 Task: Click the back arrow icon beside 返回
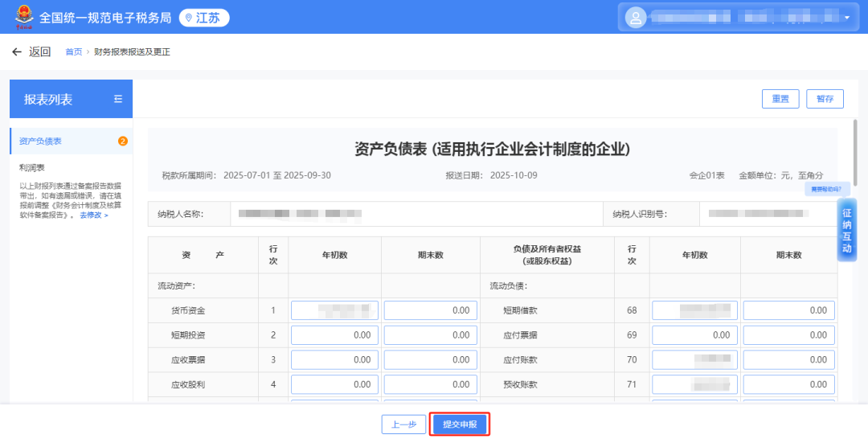coord(17,52)
